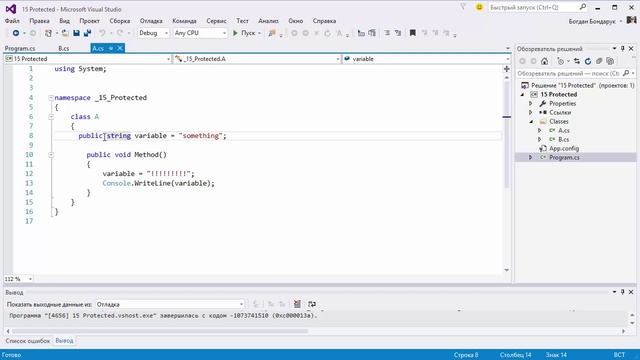Select B.cs in Solution Explorer tree
This screenshot has height=360, width=640.
[x=564, y=140]
